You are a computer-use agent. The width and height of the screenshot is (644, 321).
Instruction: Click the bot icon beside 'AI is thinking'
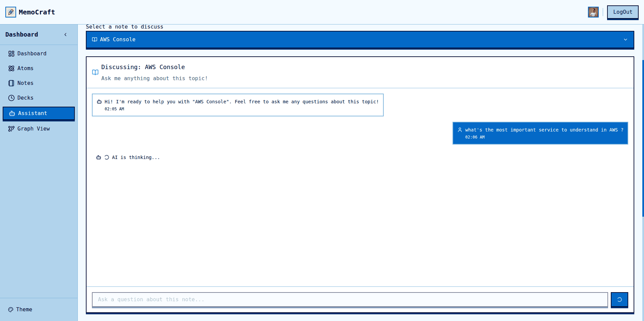99,157
